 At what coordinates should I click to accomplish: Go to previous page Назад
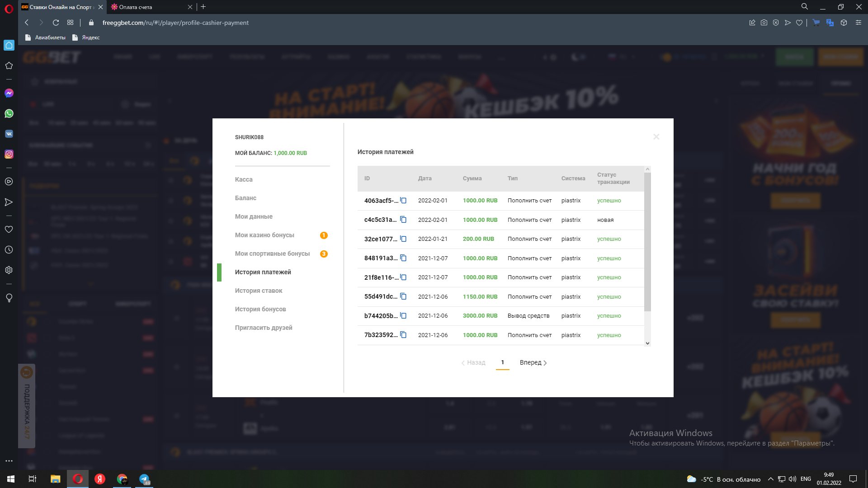(x=473, y=363)
